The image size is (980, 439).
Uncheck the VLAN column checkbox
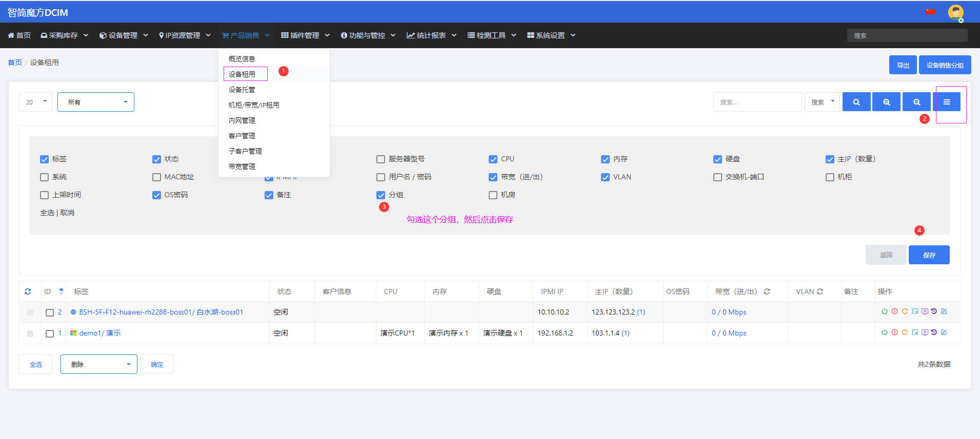click(x=605, y=177)
